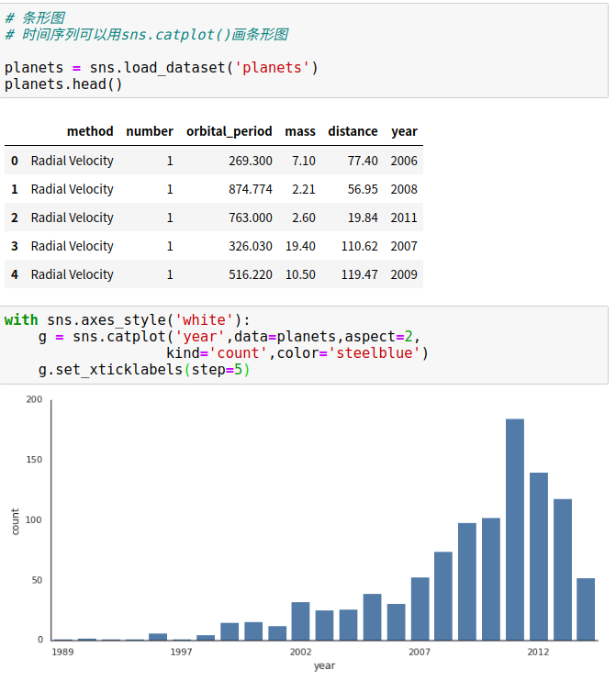Click year cell 2011
Image resolution: width=616 pixels, height=681 pixels.
click(404, 218)
